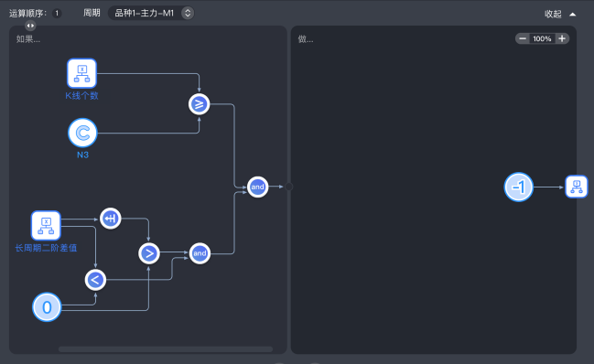Click the 100% zoom level field
The image size is (594, 364).
[542, 38]
